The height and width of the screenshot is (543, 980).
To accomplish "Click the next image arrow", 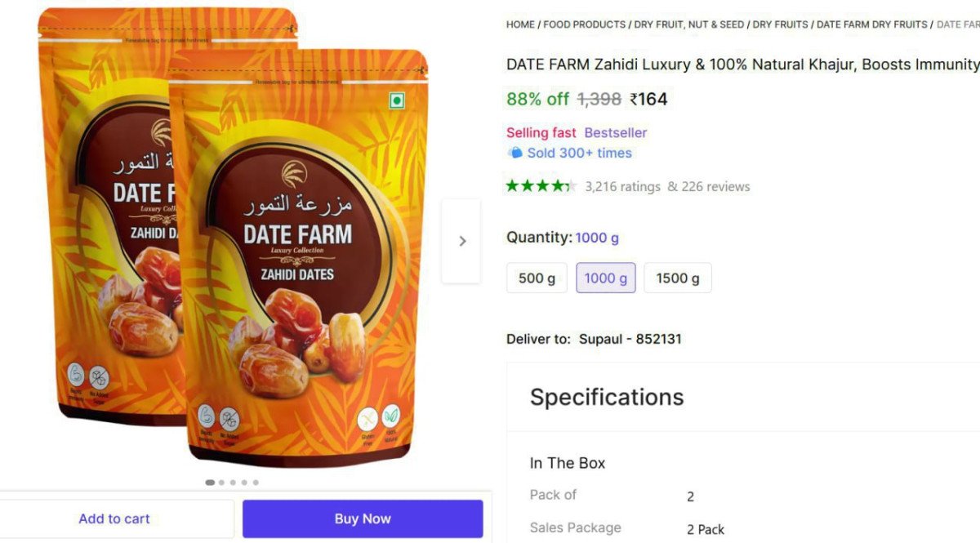I will [461, 241].
